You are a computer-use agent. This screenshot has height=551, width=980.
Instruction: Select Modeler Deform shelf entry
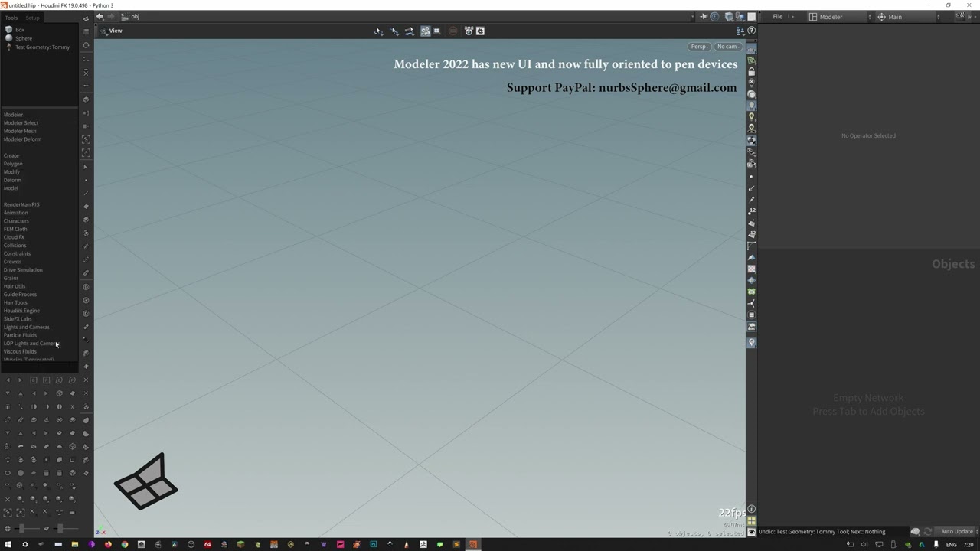click(22, 139)
